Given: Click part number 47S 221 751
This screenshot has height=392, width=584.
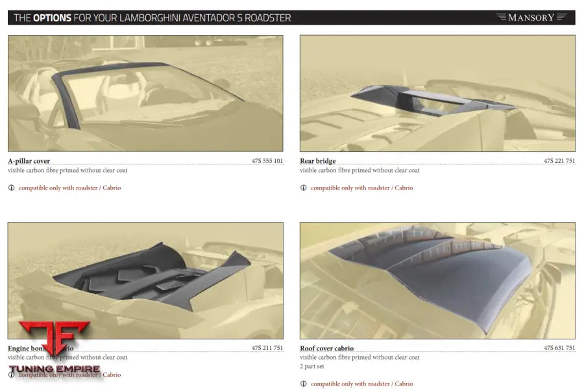Looking at the screenshot, I should click(559, 161).
